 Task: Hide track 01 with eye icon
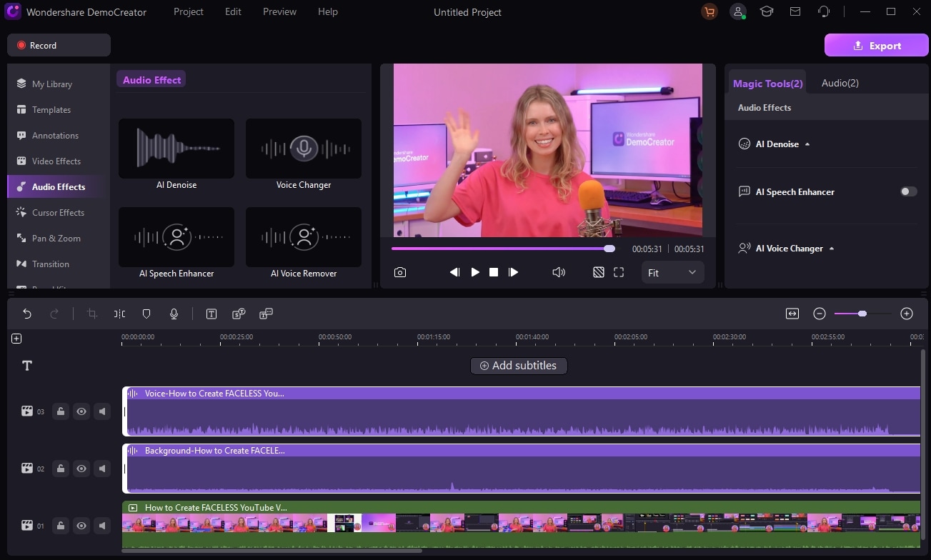(x=81, y=525)
